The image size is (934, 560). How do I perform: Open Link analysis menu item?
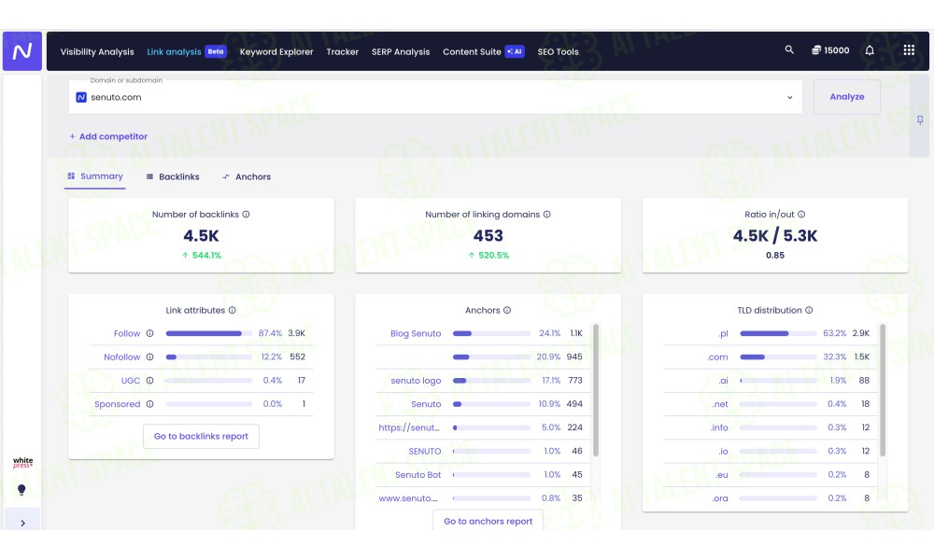174,51
